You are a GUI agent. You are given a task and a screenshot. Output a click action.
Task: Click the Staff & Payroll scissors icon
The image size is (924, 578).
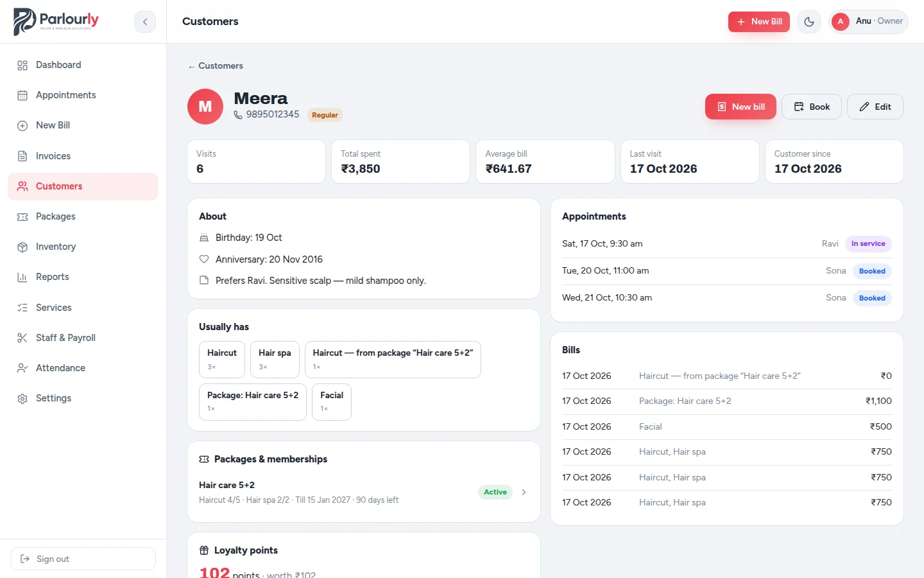(22, 338)
